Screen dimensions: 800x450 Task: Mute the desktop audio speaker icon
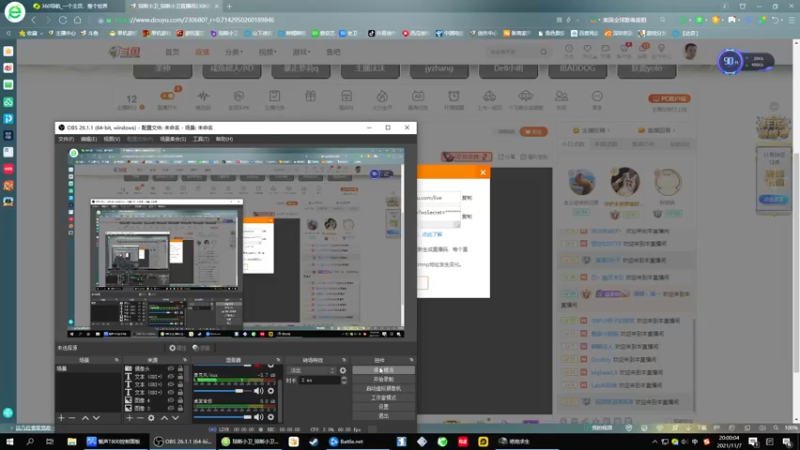point(259,417)
